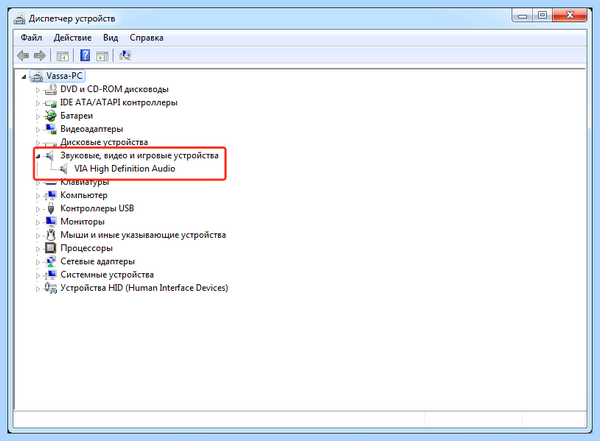Click the mouse icon beside Мыши

point(51,235)
